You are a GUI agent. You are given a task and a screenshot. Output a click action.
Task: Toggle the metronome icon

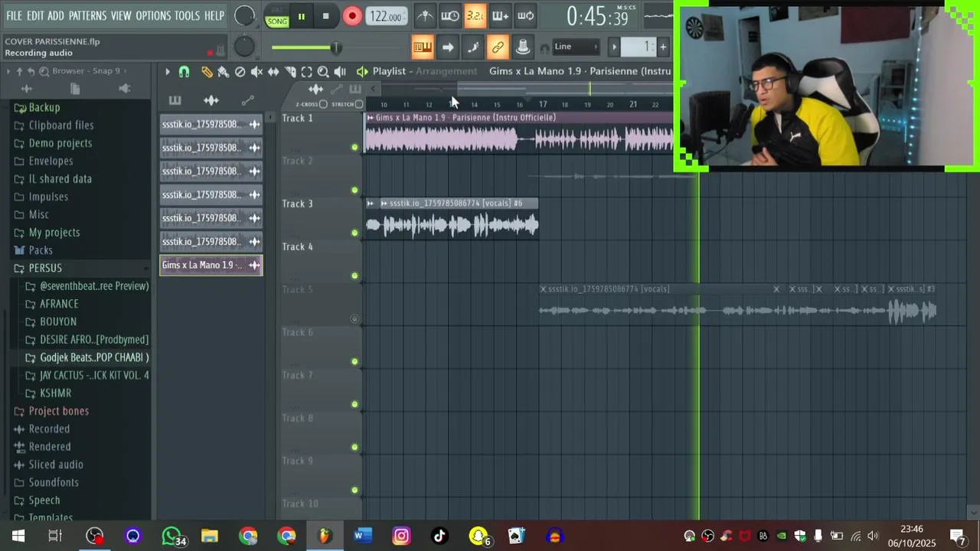tap(425, 16)
